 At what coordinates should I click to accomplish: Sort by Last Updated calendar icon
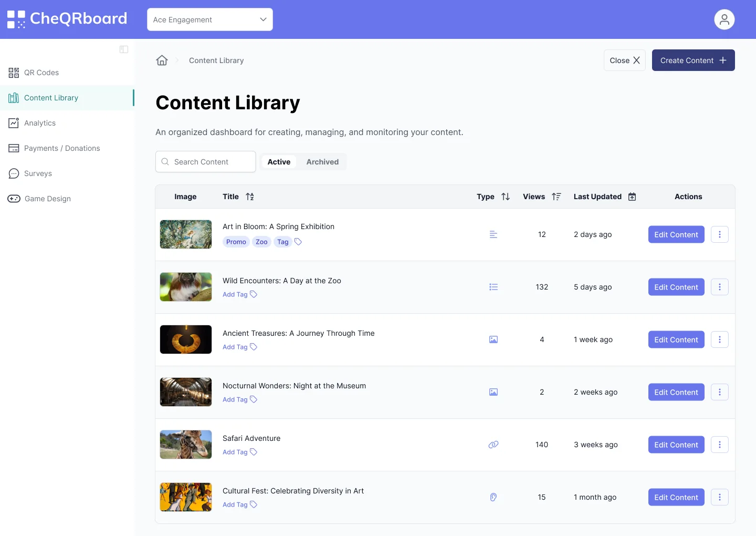coord(632,197)
